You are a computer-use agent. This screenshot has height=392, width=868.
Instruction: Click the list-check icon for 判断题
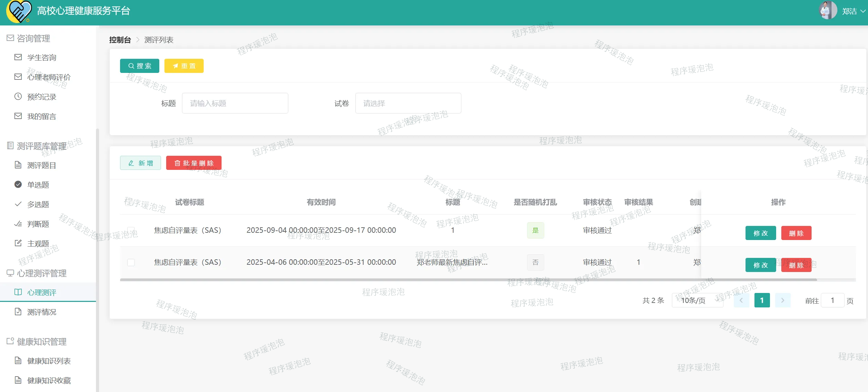(18, 224)
